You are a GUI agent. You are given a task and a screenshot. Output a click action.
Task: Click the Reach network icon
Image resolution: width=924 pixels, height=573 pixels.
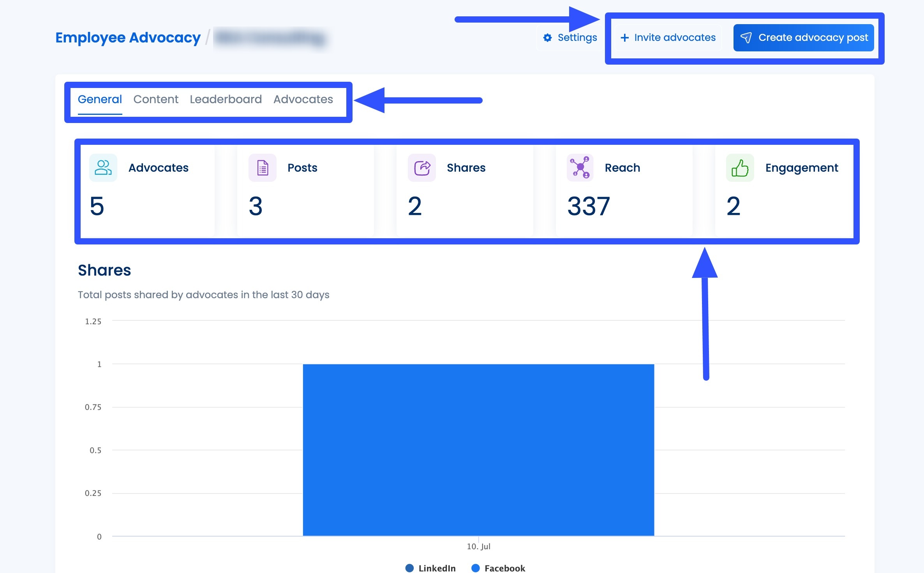point(580,168)
